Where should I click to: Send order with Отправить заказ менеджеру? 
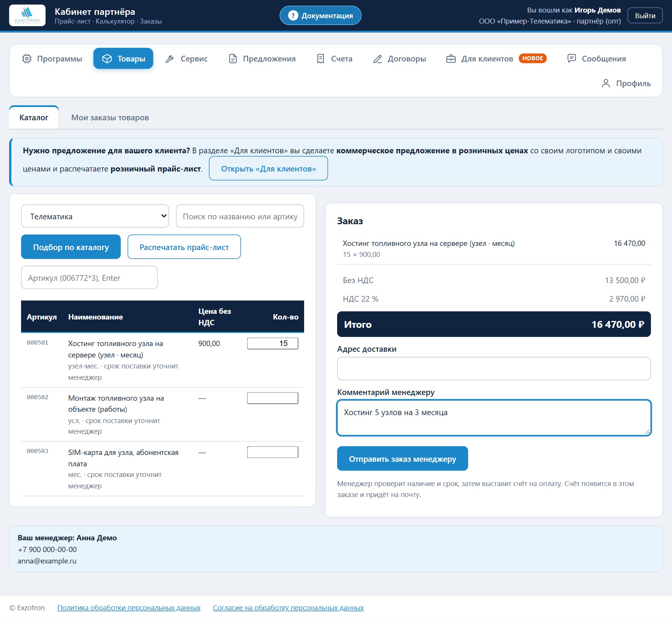(402, 459)
